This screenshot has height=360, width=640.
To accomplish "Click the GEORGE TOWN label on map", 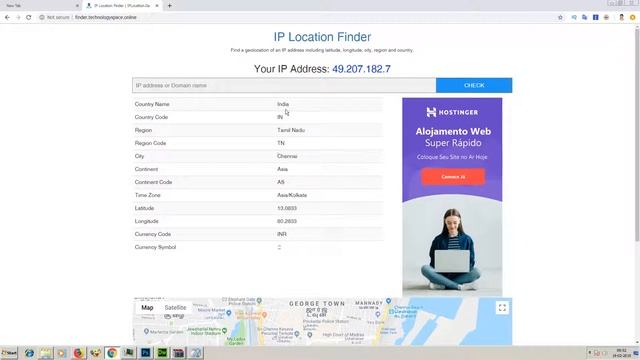I will pos(317,304).
